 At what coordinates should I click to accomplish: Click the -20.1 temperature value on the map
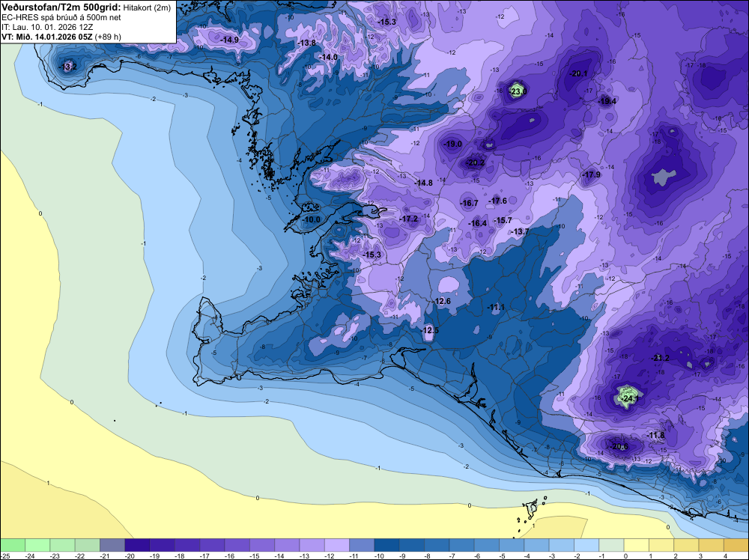[578, 73]
